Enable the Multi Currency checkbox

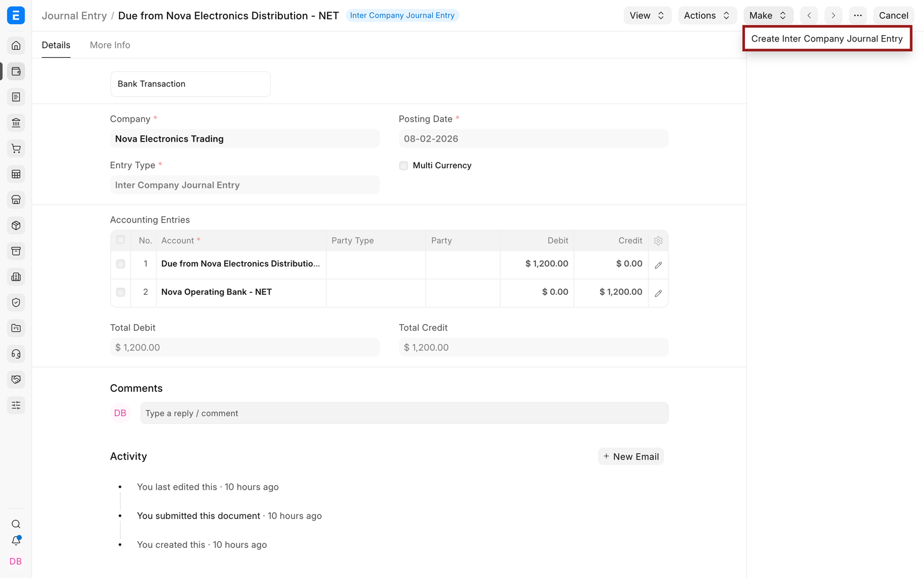point(404,166)
